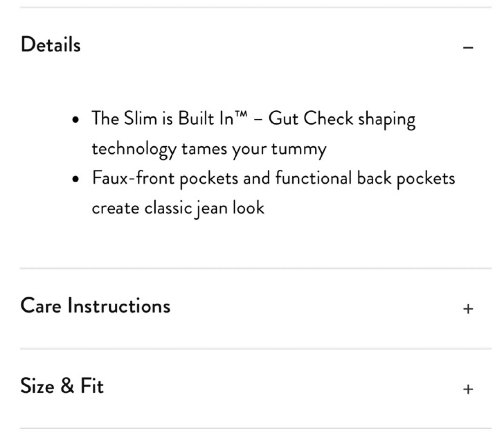The width and height of the screenshot is (504, 438).
Task: Collapse the Details section using minus icon
Action: (x=468, y=48)
